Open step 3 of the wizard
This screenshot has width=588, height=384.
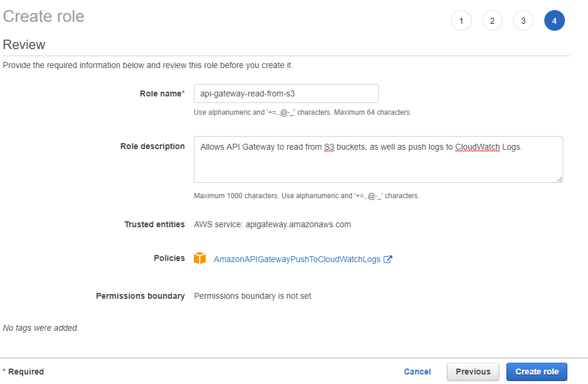click(523, 20)
